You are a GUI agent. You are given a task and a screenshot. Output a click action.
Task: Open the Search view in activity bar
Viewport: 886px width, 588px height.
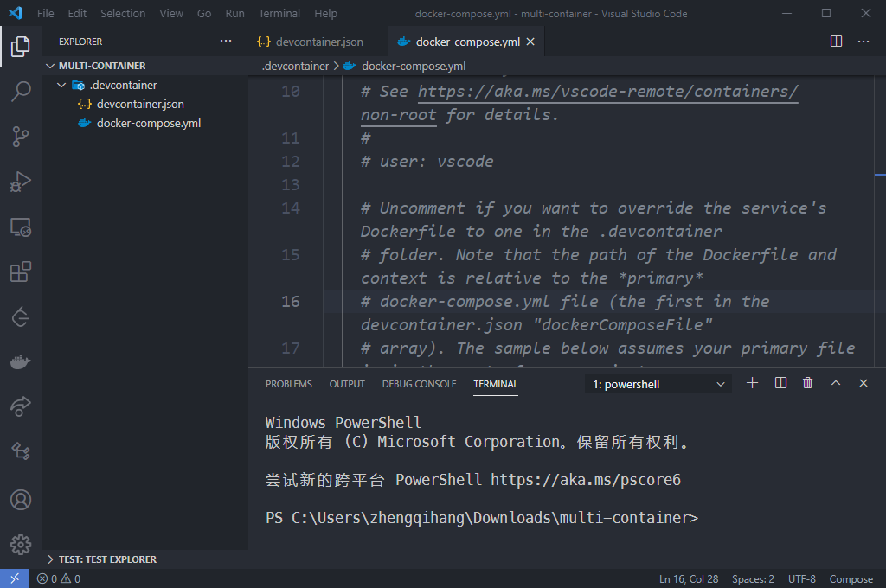21,92
